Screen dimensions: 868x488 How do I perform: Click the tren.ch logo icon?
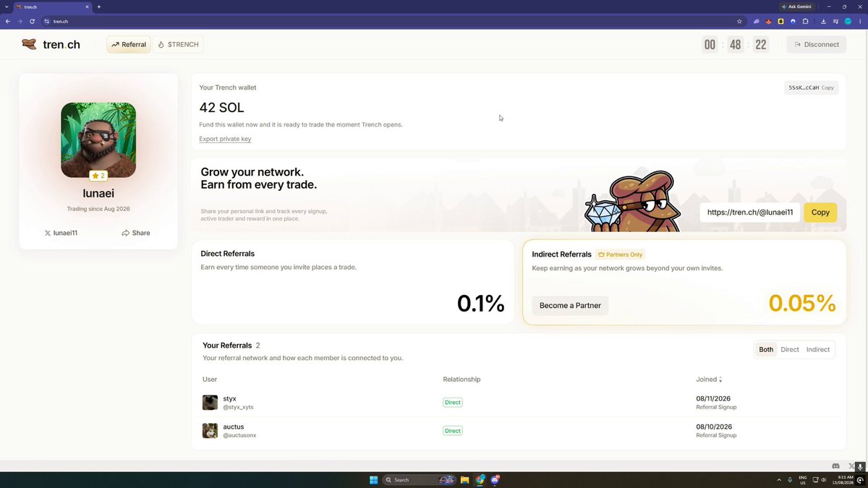[x=29, y=44]
